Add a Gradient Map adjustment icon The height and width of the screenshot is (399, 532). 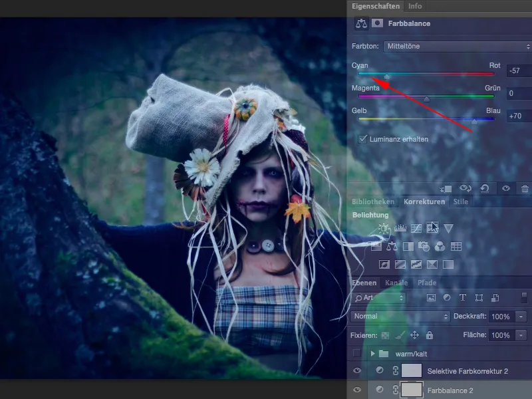tap(448, 264)
